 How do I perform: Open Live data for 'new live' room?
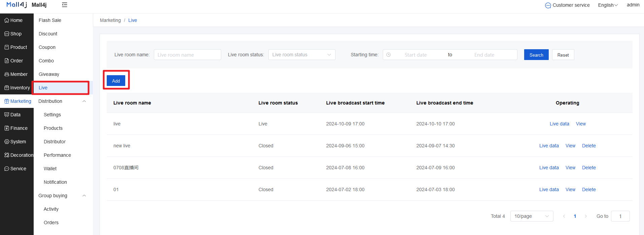pos(549,146)
